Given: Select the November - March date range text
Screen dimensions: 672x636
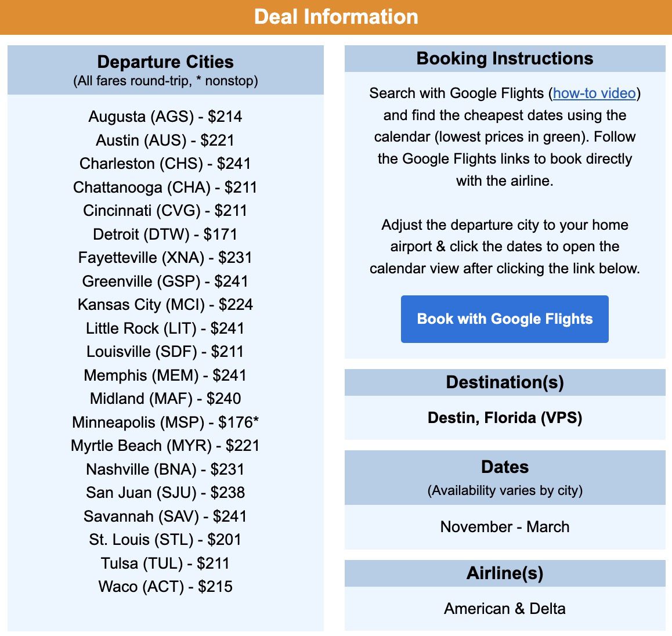Looking at the screenshot, I should (x=504, y=527).
